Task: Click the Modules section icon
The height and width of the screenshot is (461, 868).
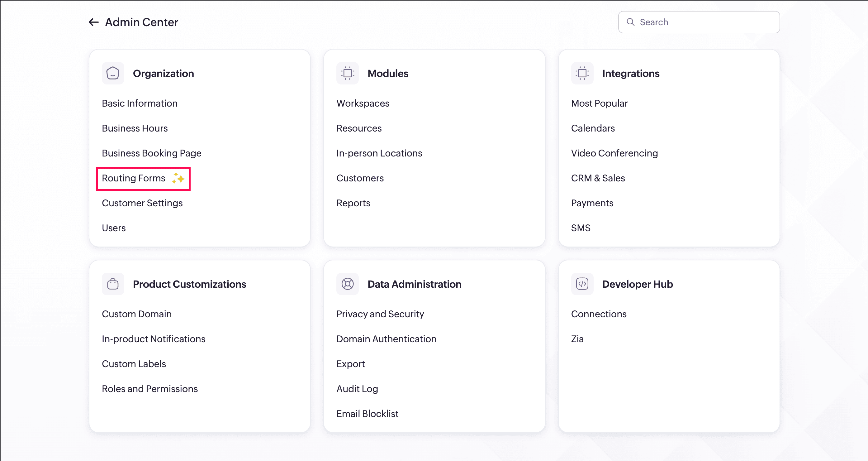Action: (347, 73)
